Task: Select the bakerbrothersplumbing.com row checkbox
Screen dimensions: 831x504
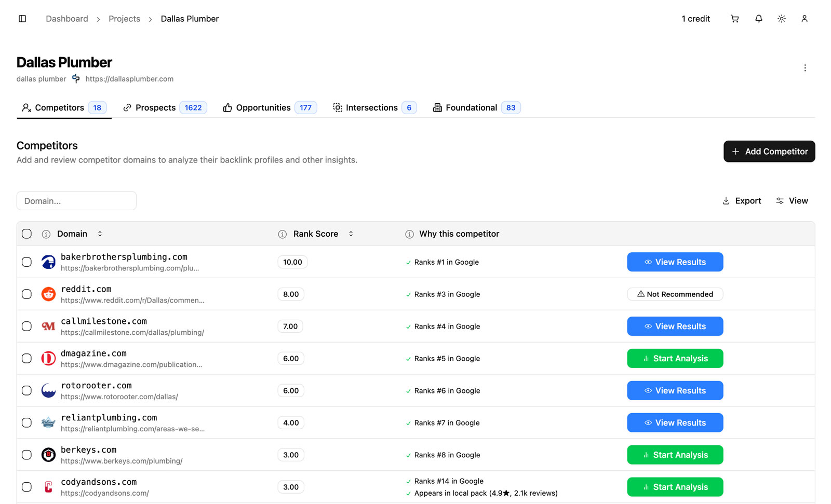Action: pos(26,262)
